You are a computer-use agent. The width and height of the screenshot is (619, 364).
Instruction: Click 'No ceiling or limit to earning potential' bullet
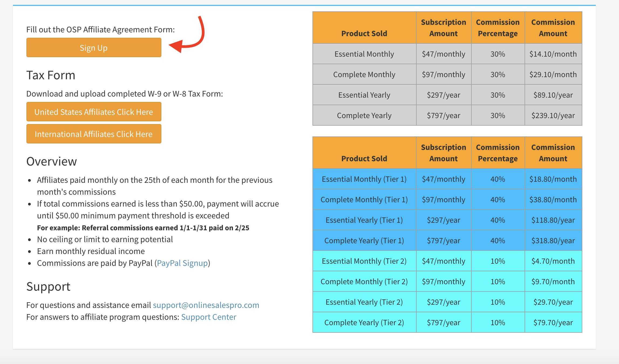coord(105,239)
